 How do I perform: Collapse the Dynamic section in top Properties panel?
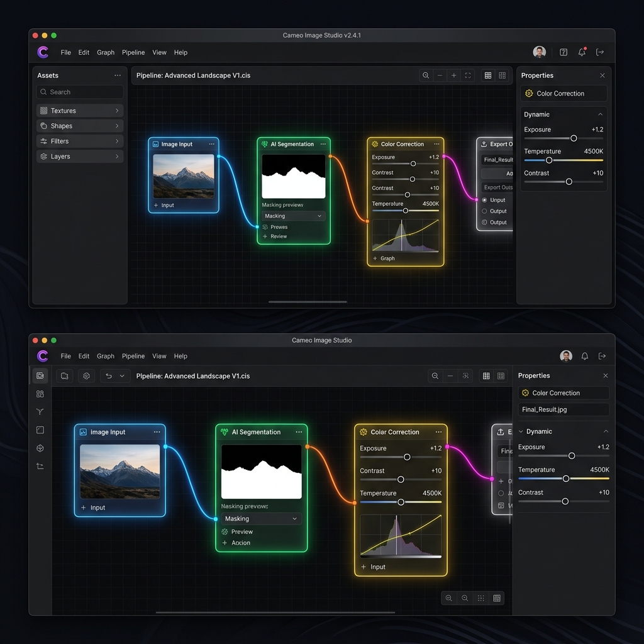tap(600, 114)
